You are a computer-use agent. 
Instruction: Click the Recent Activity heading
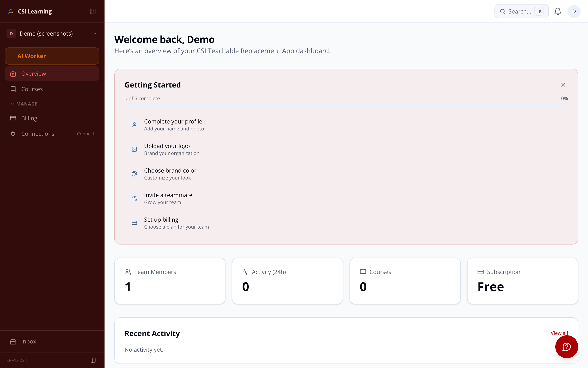coord(152,333)
